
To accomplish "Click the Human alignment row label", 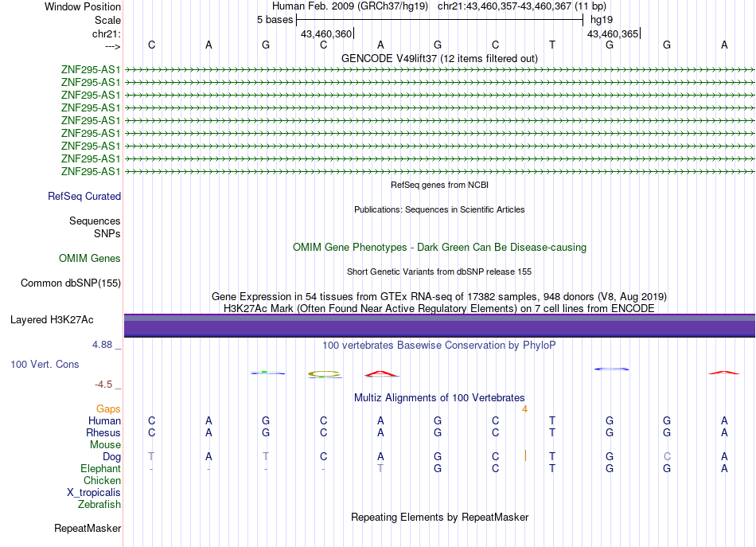I will click(x=104, y=421).
